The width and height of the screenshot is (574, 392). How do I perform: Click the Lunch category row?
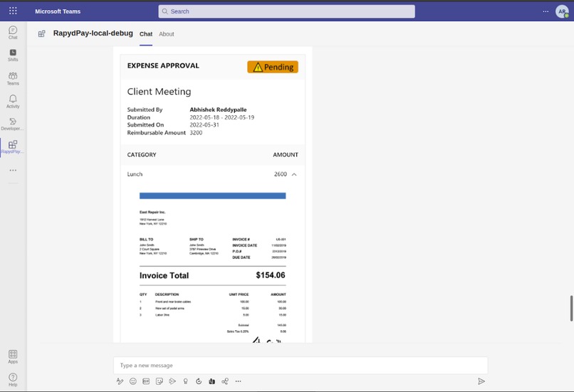[x=213, y=174]
